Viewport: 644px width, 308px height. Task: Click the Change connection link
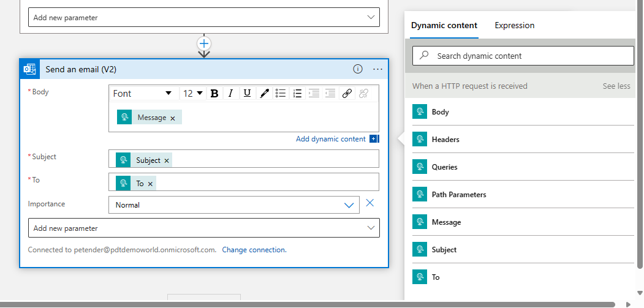tap(254, 250)
